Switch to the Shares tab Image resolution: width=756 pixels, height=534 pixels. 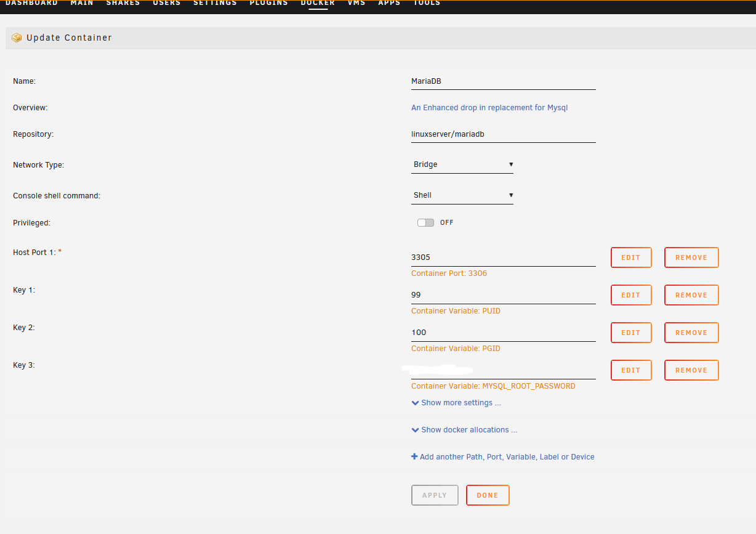coord(123,3)
